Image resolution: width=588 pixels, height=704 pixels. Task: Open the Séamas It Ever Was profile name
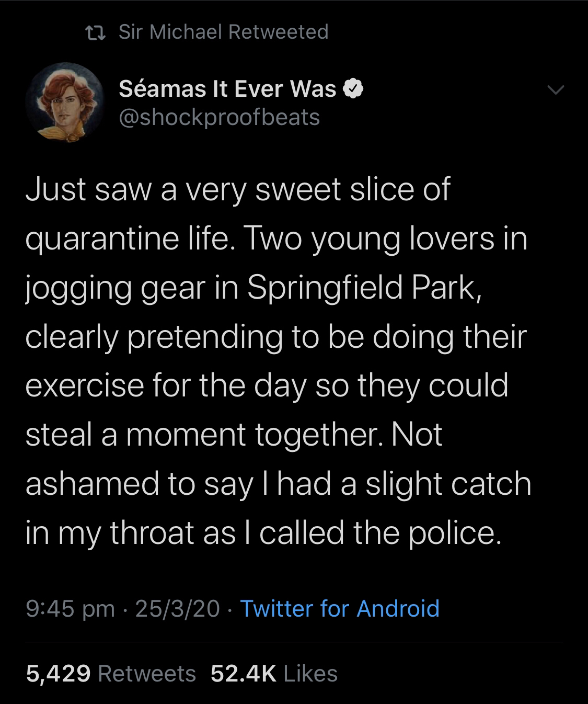click(x=227, y=89)
